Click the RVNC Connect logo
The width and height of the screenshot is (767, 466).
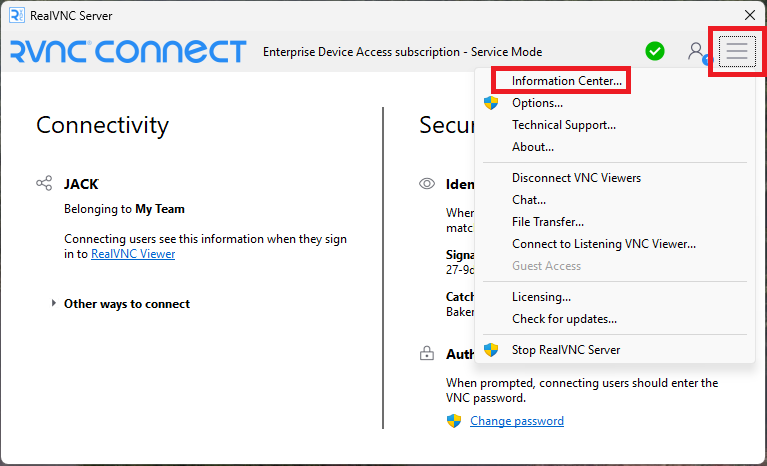coord(128,52)
